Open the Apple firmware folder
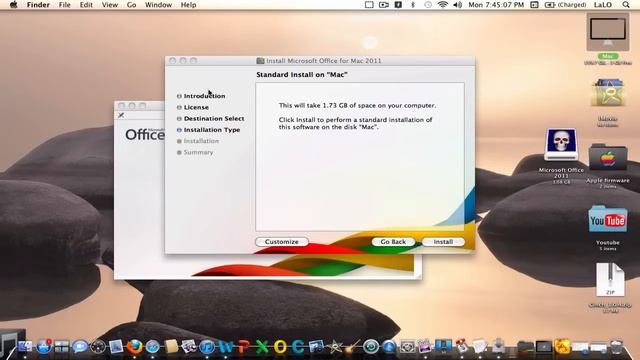This screenshot has width=640, height=360. tap(608, 158)
